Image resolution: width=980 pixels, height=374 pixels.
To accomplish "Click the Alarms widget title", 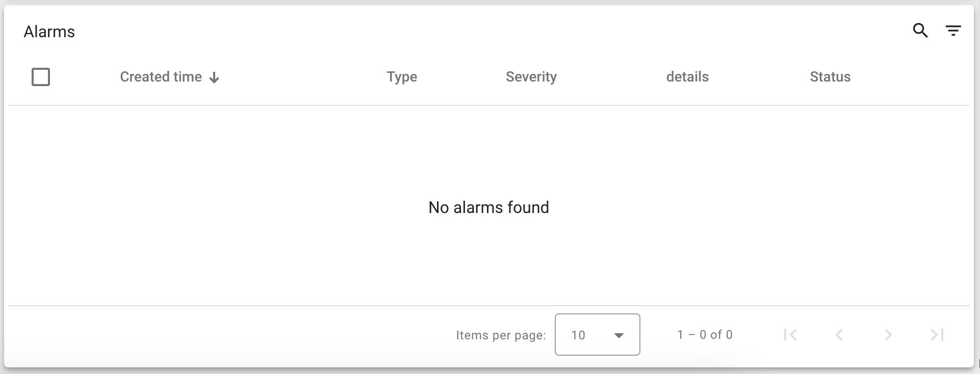I will (49, 32).
